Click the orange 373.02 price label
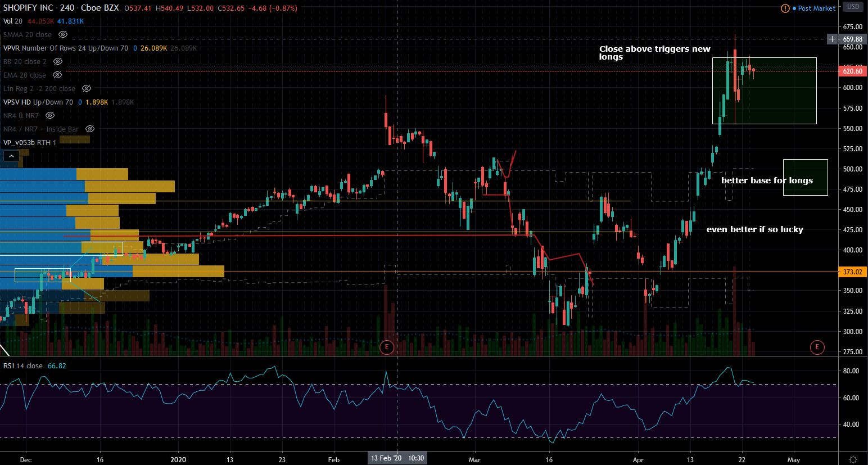The image size is (868, 465). pos(852,272)
